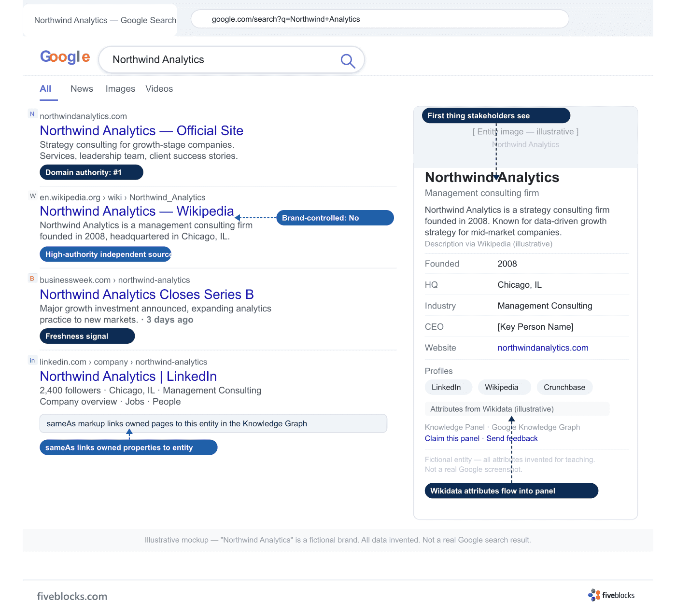This screenshot has height=616, width=676.
Task: Click the LinkedIn result favicon
Action: point(32,361)
